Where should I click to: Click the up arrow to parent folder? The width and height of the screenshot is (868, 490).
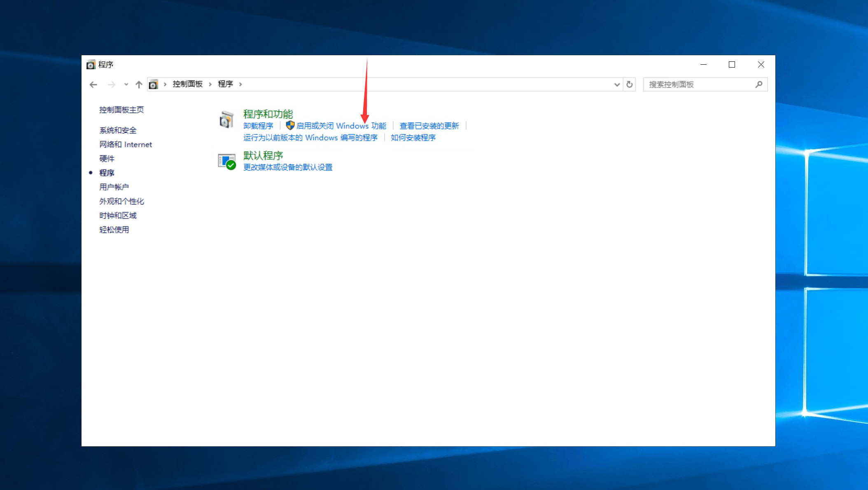pos(139,84)
